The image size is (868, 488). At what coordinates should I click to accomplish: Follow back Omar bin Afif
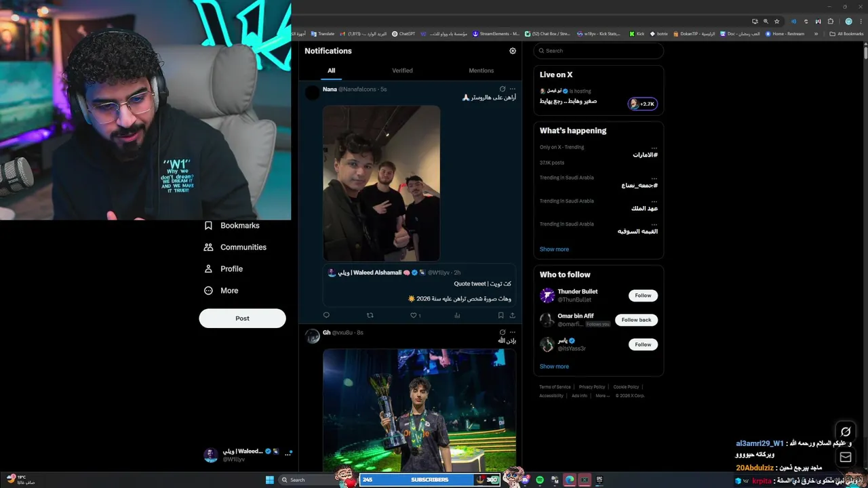[x=636, y=320]
